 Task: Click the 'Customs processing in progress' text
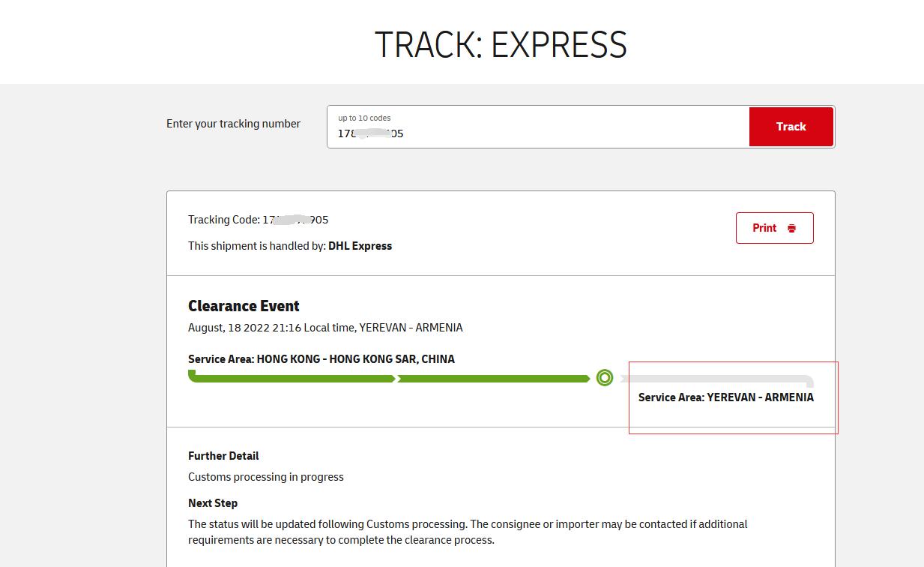pyautogui.click(x=266, y=477)
